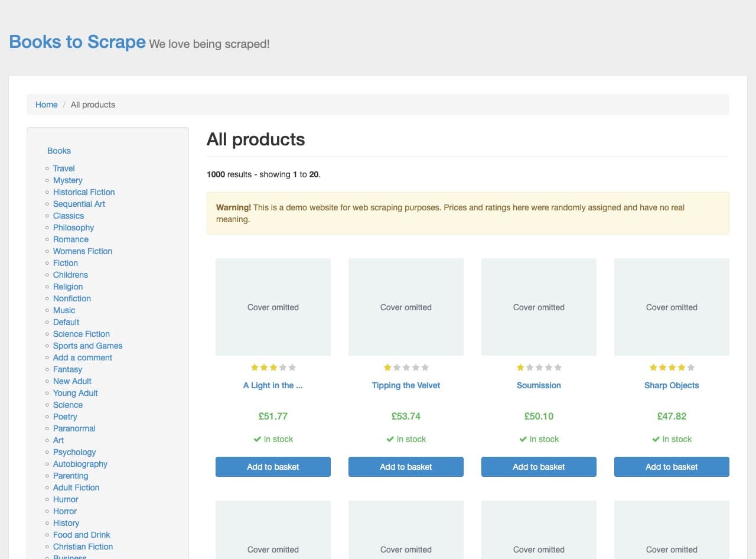Browse the Poetry category
This screenshot has height=559, width=756.
[65, 417]
